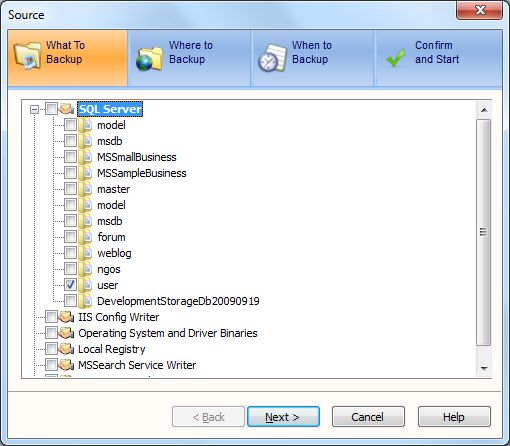This screenshot has width=510, height=446.
Task: Tick the DevelopmentStorageDb20090919 checkbox
Action: coord(70,301)
